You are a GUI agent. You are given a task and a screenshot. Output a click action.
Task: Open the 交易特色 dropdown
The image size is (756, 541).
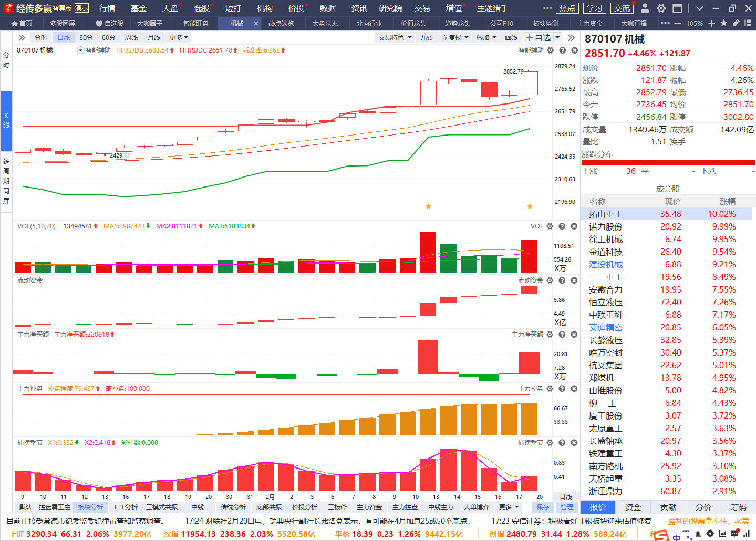pos(395,38)
